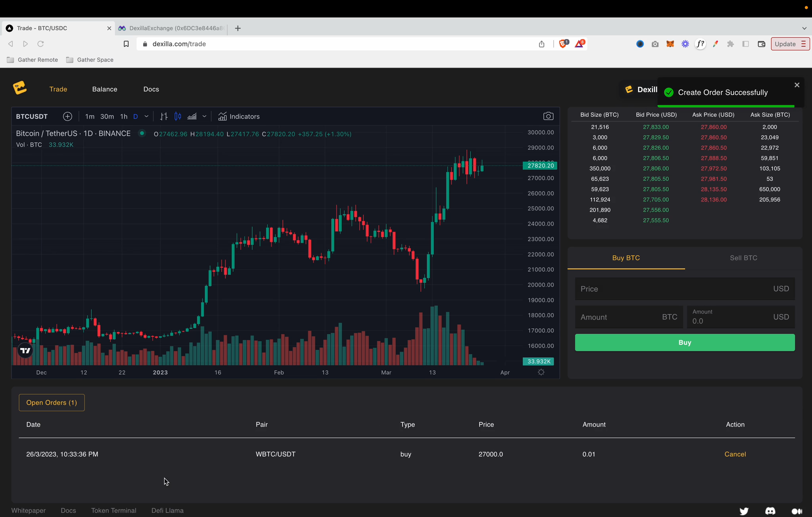
Task: Open the Twitter link in footer
Action: (x=744, y=511)
